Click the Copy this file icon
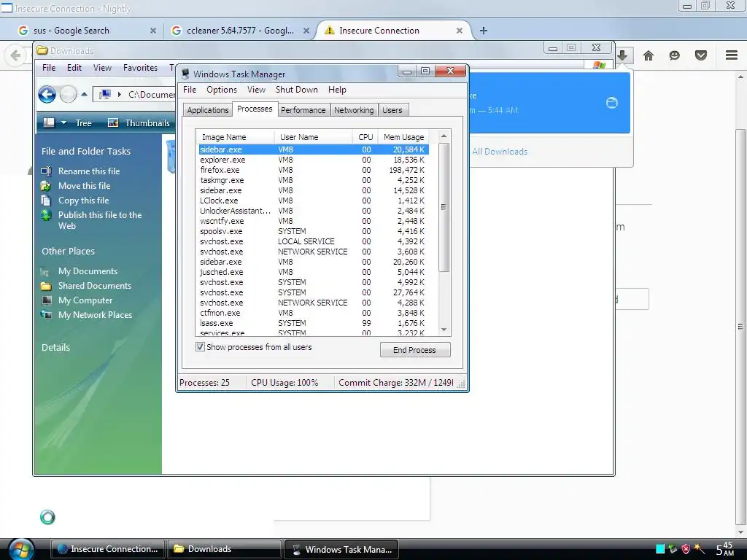The height and width of the screenshot is (560, 747). tap(46, 201)
